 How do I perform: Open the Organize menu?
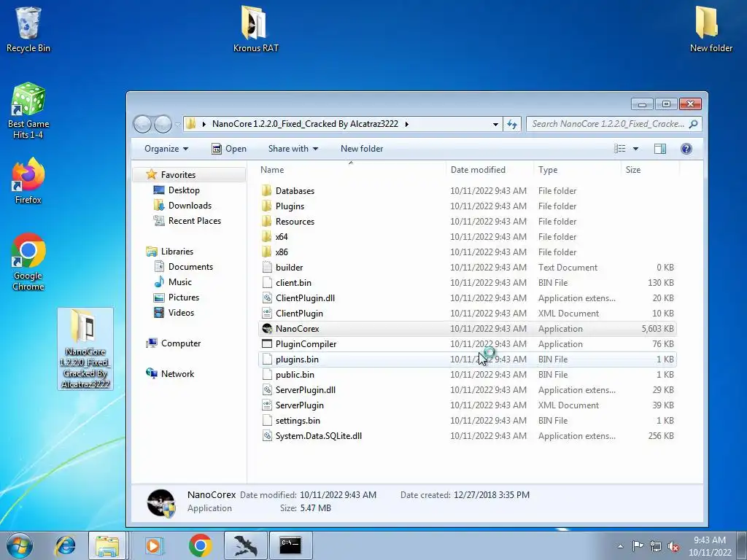(x=166, y=149)
